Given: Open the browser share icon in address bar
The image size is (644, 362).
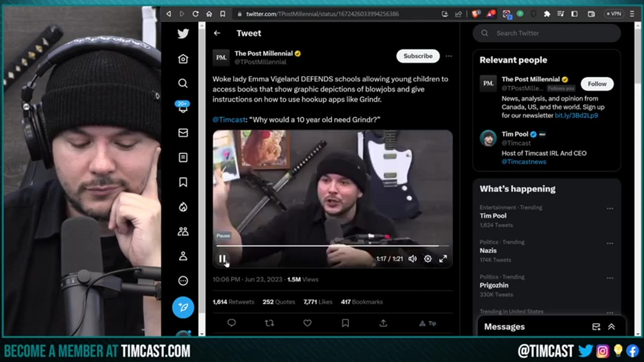Looking at the screenshot, I should (x=458, y=14).
